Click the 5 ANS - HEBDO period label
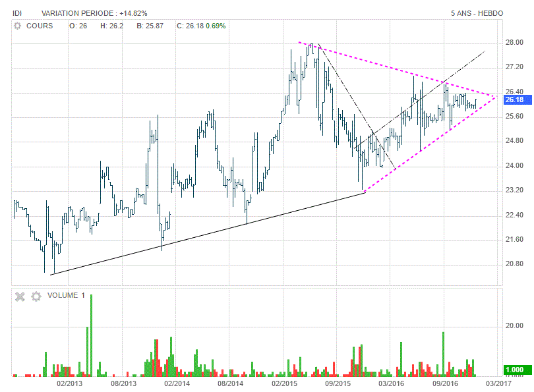Viewport: 534px width, 392px height. [477, 13]
